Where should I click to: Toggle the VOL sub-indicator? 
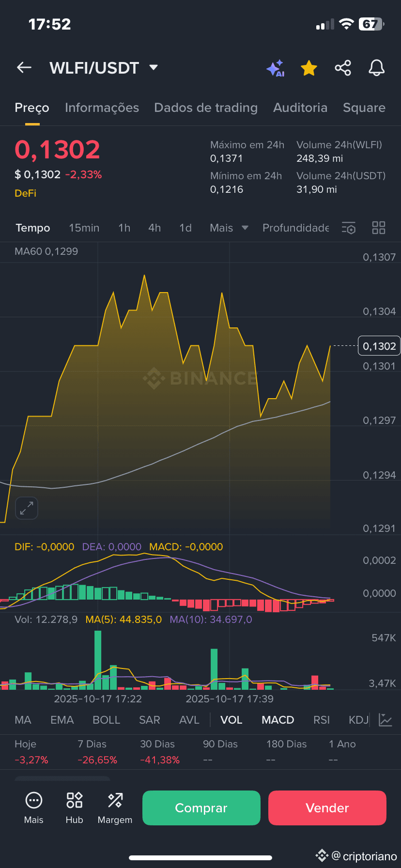click(x=231, y=720)
